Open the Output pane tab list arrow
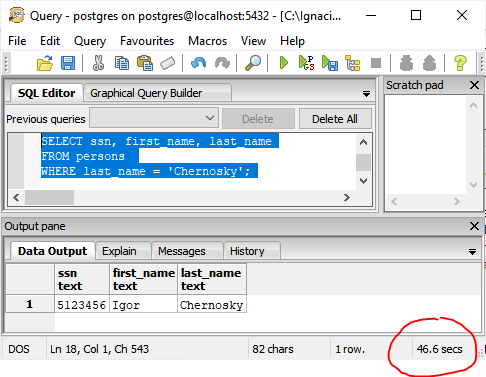The width and height of the screenshot is (486, 377). pyautogui.click(x=472, y=252)
